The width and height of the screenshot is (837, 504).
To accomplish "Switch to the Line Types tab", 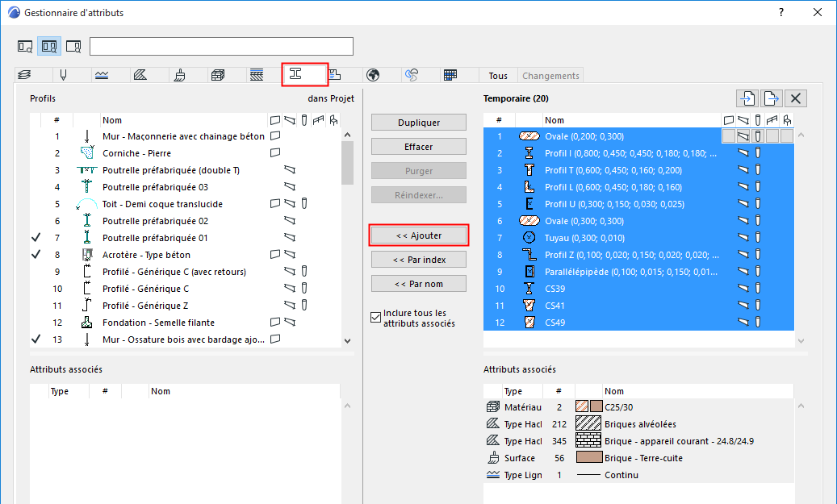I will [102, 75].
